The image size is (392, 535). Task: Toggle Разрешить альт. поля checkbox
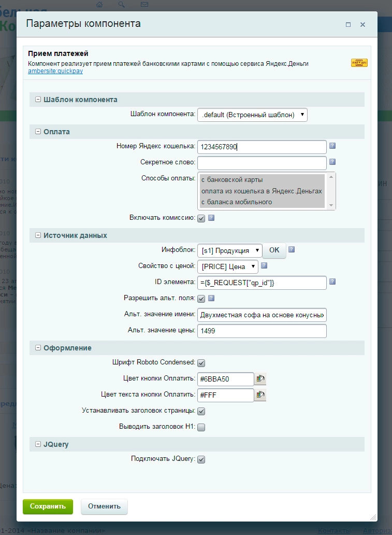coord(201,299)
